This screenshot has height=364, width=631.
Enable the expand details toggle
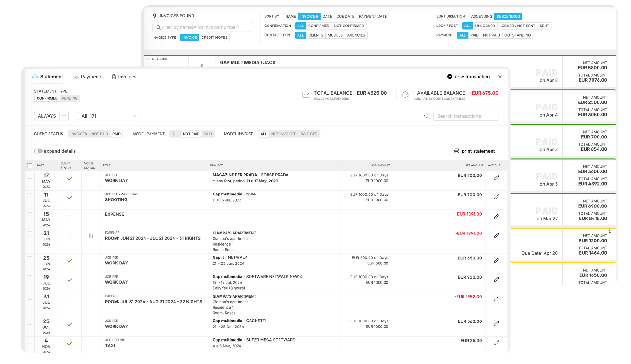tap(38, 151)
